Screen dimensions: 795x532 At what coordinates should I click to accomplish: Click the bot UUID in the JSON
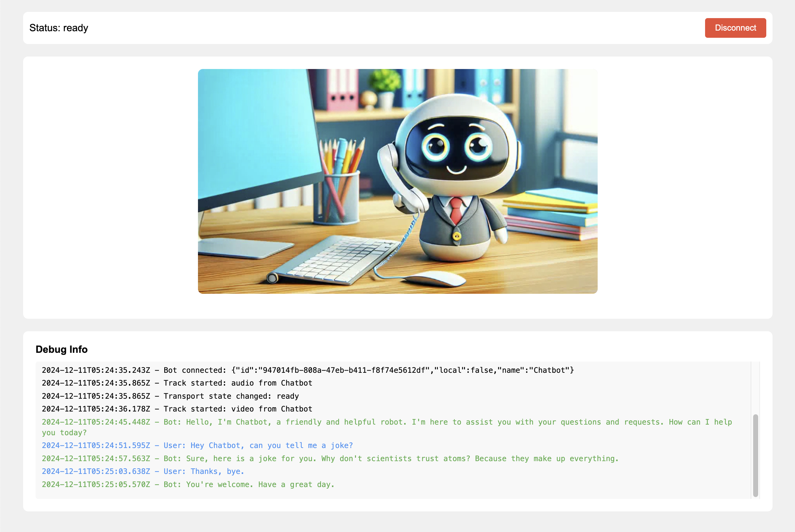pos(344,370)
